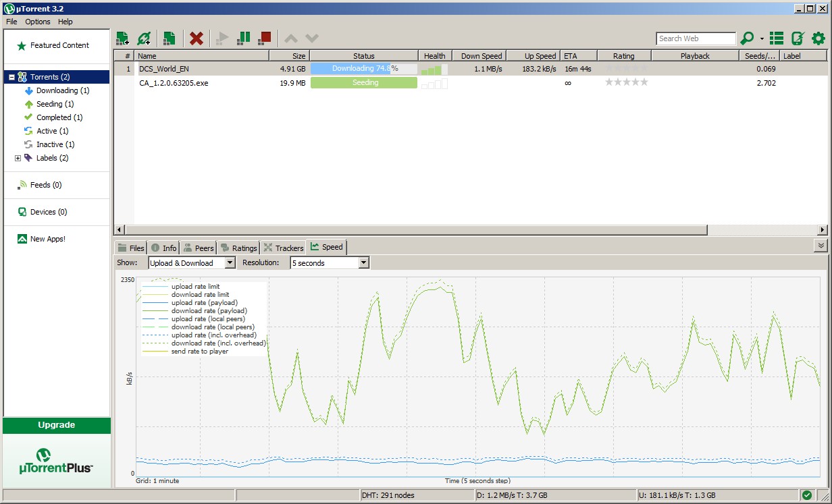Show Inactive (1) torrents
The height and width of the screenshot is (504, 832).
click(55, 144)
